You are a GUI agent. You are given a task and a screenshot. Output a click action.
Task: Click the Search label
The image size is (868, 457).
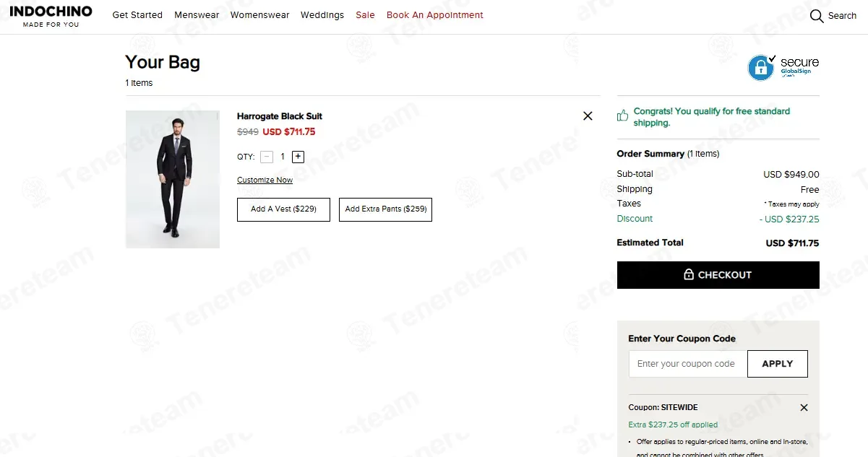(842, 16)
